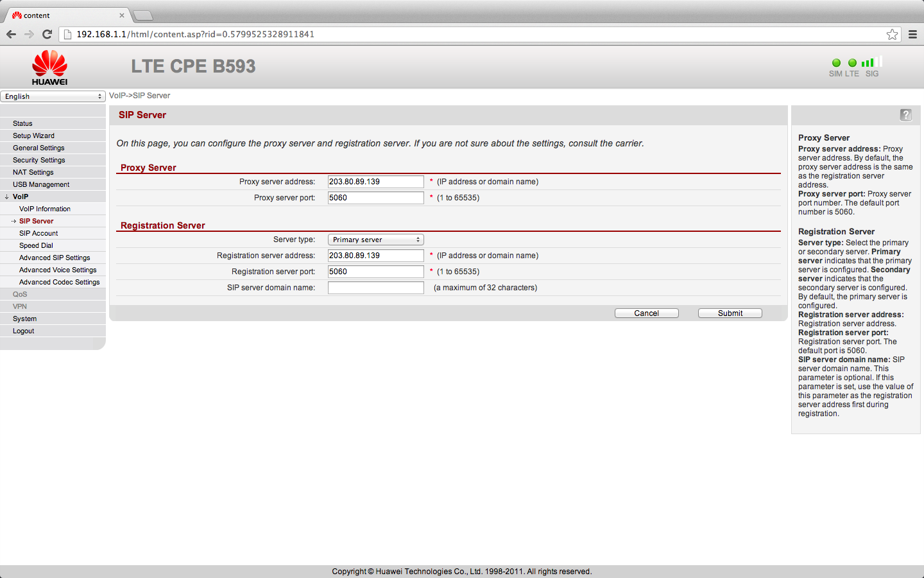Click the Proxy Server help heading
Image resolution: width=924 pixels, height=578 pixels.
tap(824, 138)
